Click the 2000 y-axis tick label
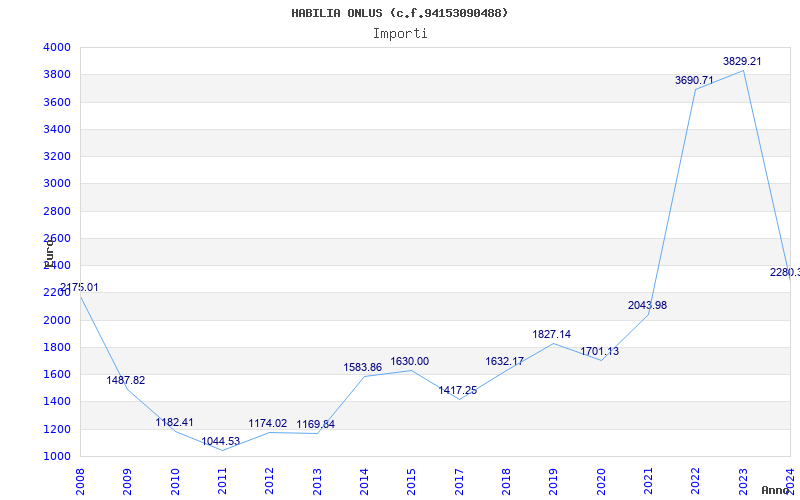This screenshot has width=800, height=500. [x=57, y=320]
